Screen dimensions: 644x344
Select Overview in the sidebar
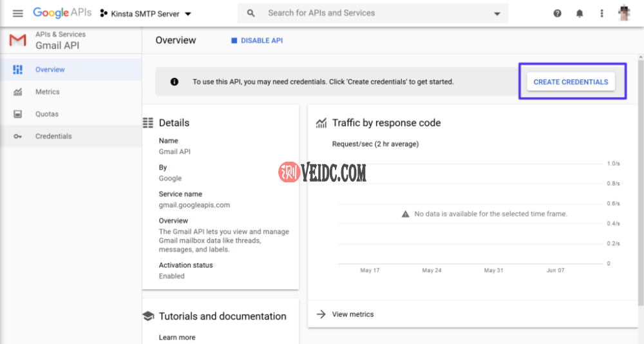[x=71, y=70]
